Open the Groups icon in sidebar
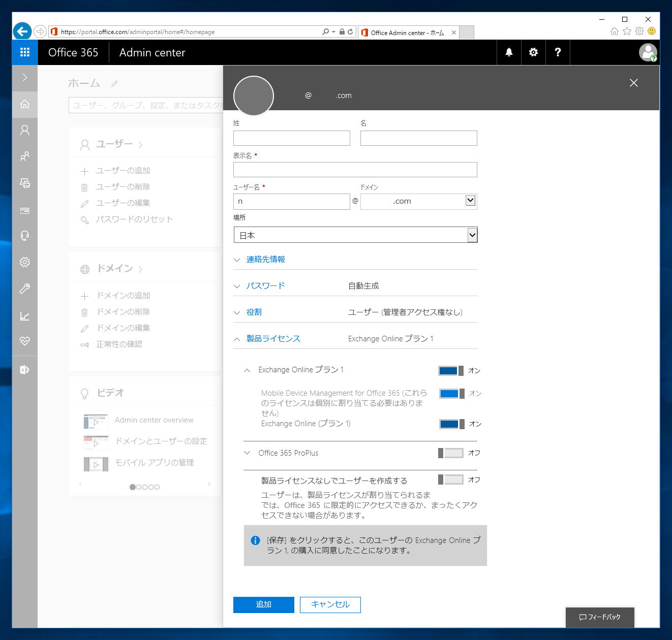 (24, 156)
